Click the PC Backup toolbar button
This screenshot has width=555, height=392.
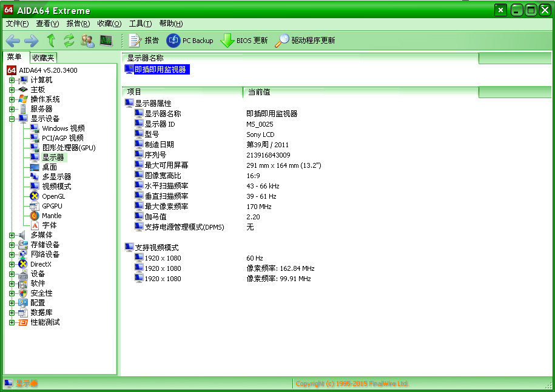click(x=190, y=41)
